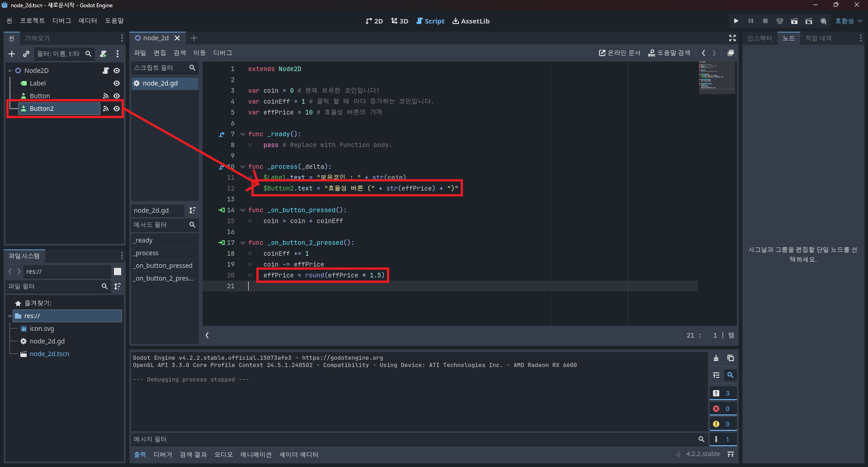Viewport: 868px width, 467px height.
Task: Open the renderer dropdown labeled 호환성
Action: click(849, 21)
